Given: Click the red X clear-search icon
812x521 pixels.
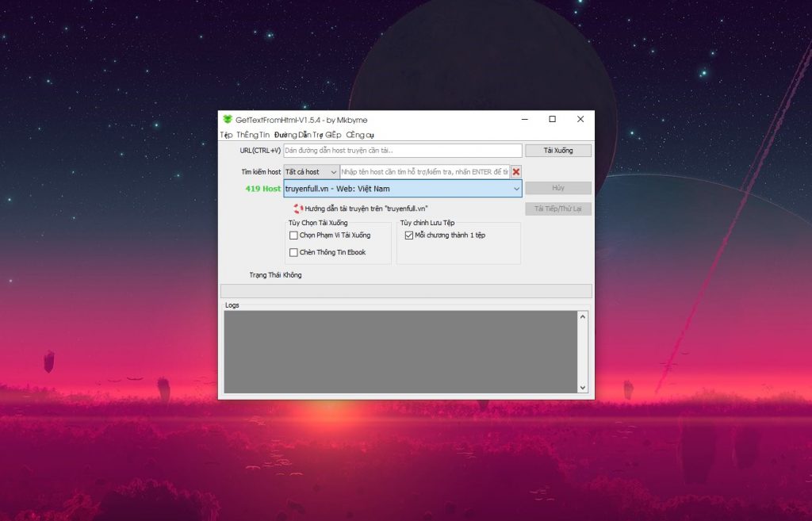Looking at the screenshot, I should (x=516, y=172).
